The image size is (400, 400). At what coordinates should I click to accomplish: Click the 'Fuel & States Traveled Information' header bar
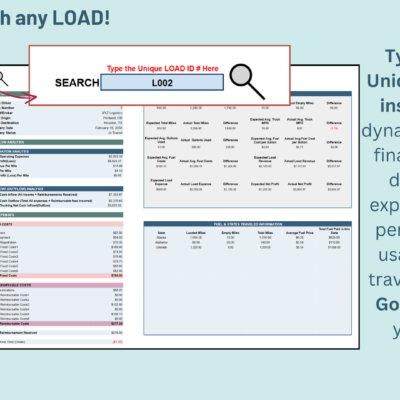pos(248,224)
